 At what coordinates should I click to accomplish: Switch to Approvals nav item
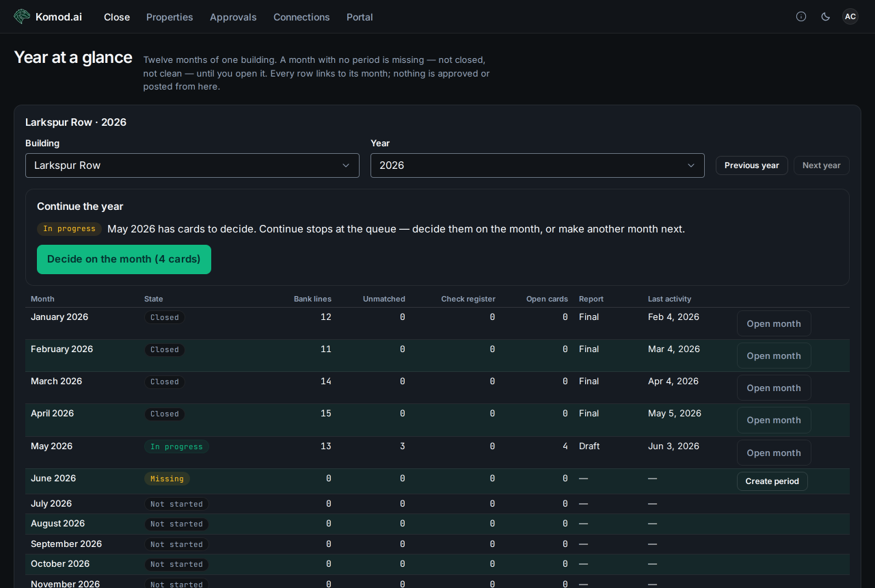click(x=233, y=17)
